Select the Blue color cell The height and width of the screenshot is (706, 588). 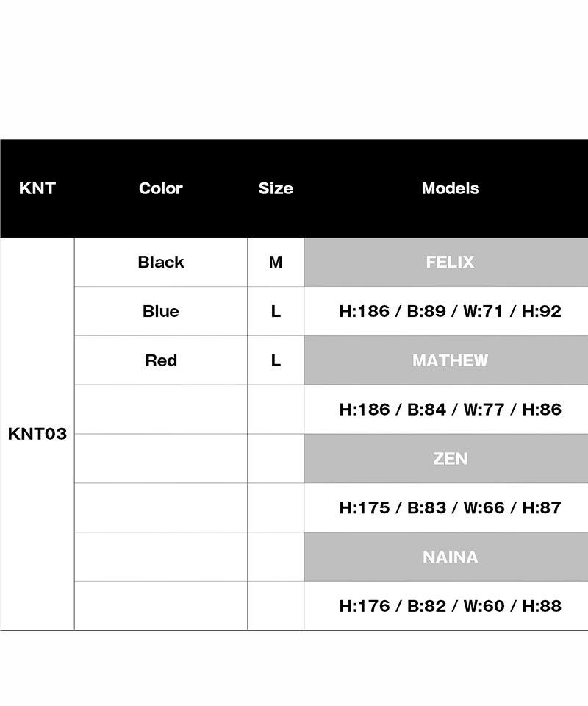161,311
